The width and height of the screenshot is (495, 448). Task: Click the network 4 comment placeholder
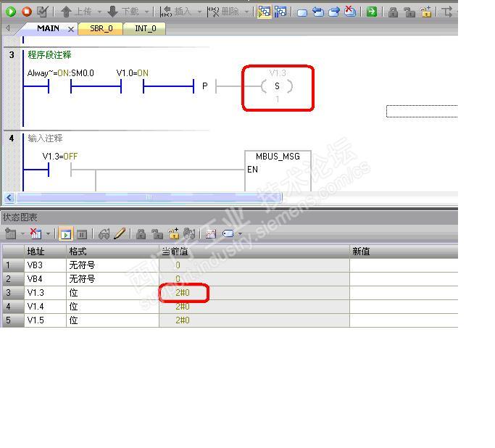pos(45,138)
